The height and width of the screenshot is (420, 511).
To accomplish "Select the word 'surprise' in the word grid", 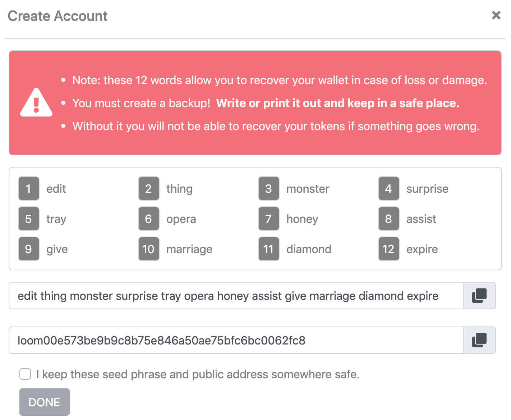I will click(427, 188).
